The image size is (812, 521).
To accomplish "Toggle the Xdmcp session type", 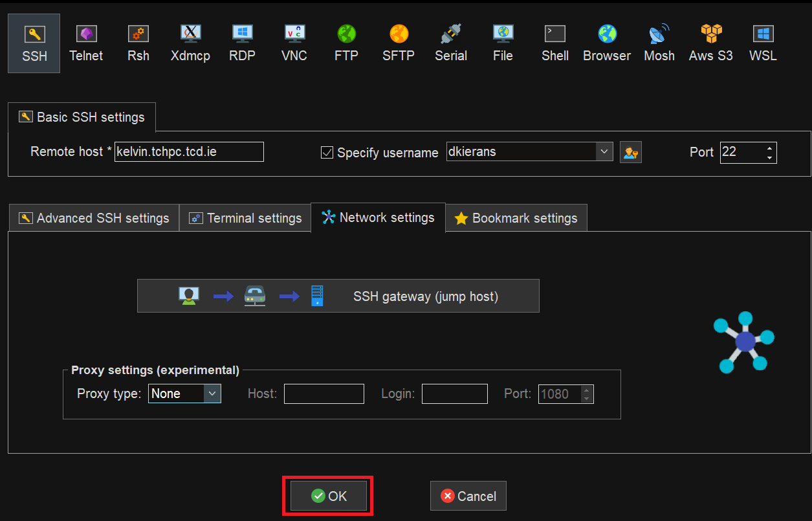I will [x=190, y=41].
